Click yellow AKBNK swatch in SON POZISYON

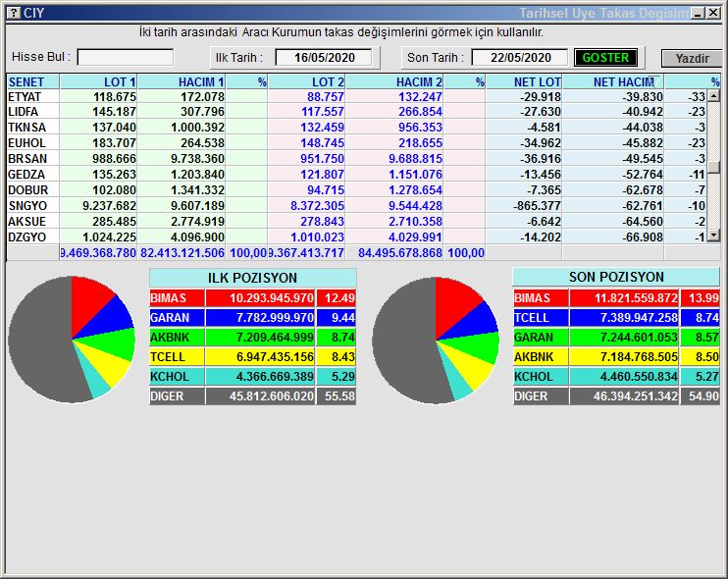[541, 357]
